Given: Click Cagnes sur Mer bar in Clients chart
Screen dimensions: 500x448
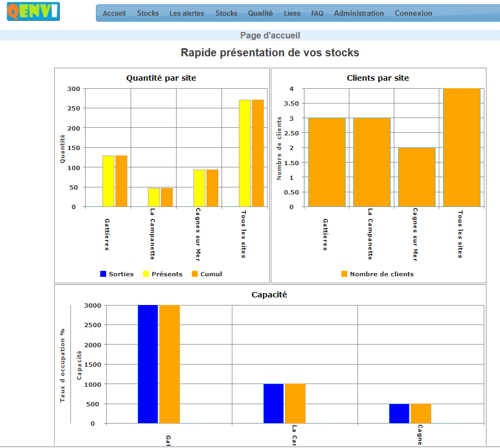Looking at the screenshot, I should [417, 177].
